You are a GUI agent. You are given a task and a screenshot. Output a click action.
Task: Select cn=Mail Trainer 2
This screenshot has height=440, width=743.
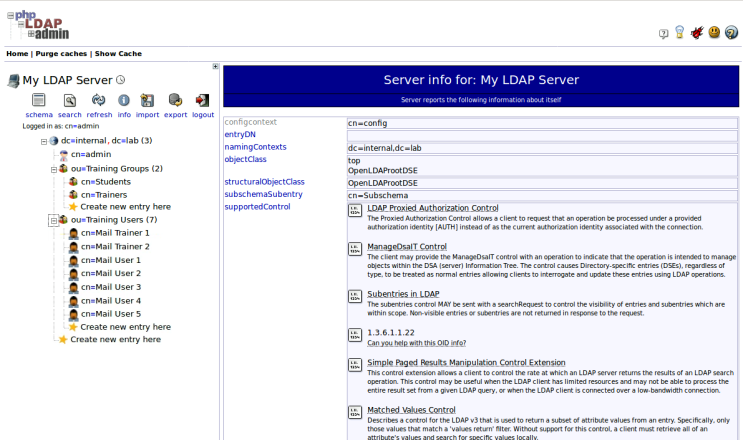click(x=115, y=247)
